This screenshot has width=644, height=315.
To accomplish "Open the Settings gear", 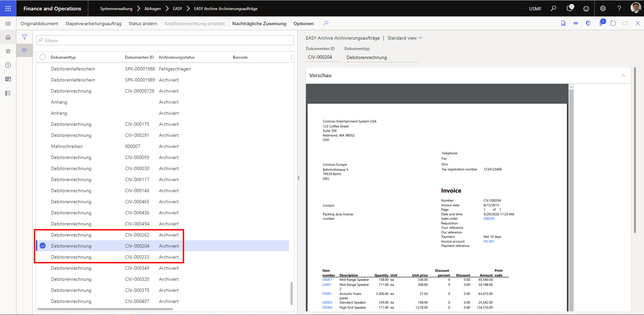I will coord(603,8).
